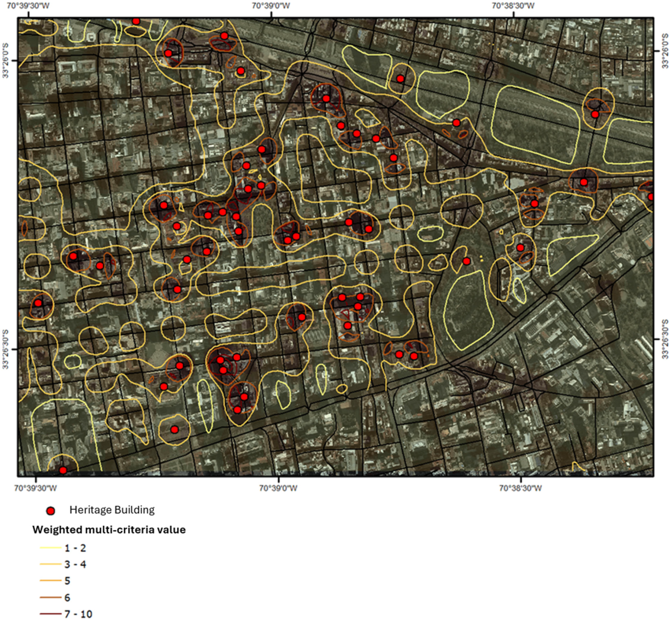Click the bottom 70°39'0"W longitude label

[x=278, y=488]
